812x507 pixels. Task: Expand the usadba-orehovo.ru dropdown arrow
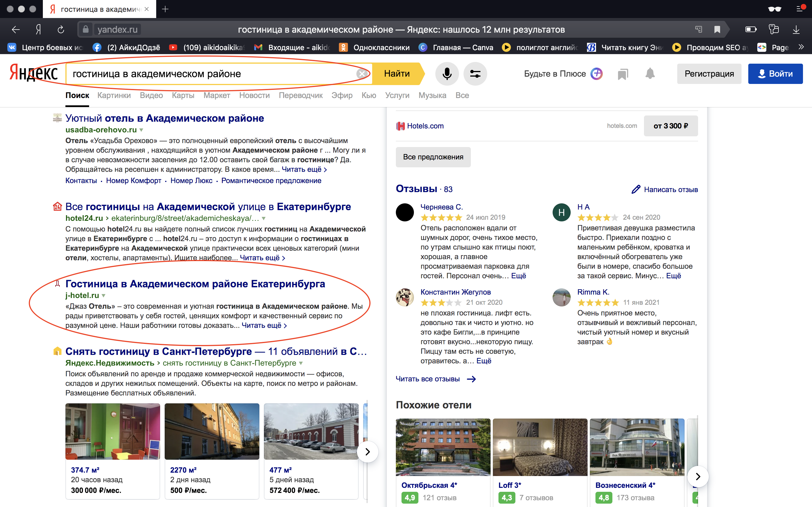tap(142, 130)
